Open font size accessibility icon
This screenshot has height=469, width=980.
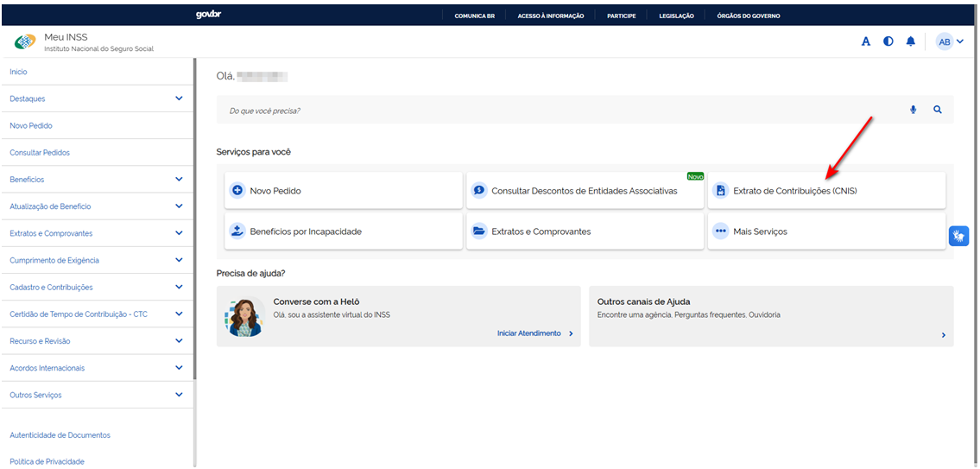(866, 42)
